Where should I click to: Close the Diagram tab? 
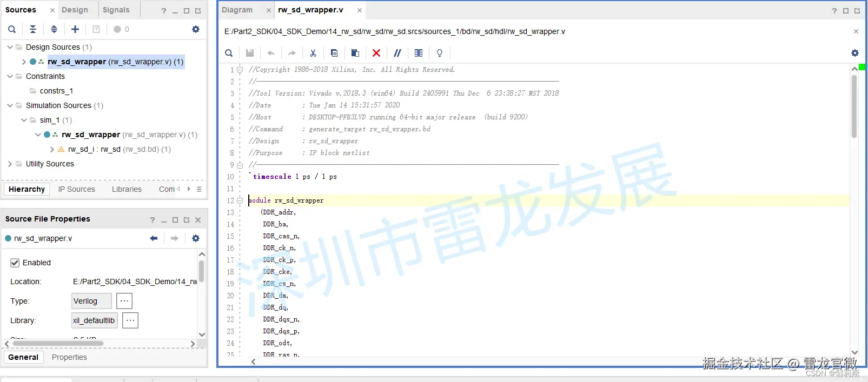click(269, 10)
